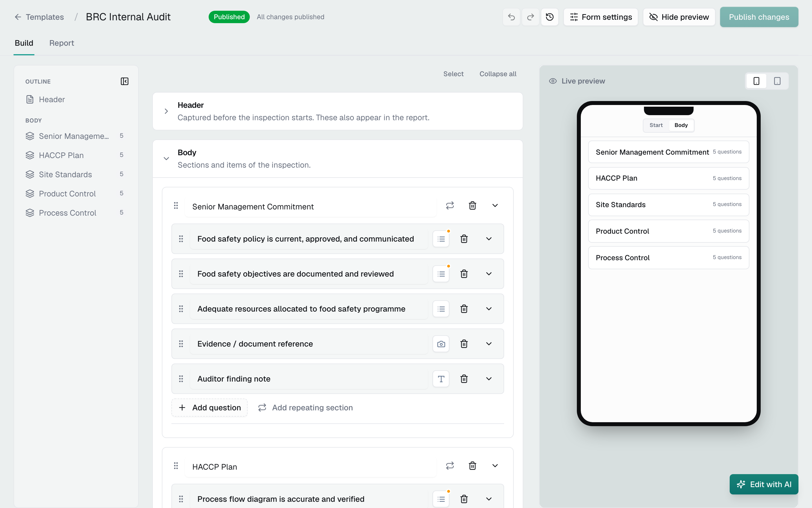Click Add repeating section
The image size is (812, 508).
click(x=305, y=408)
